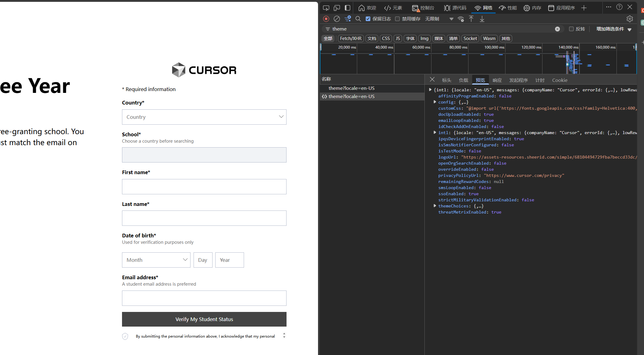Stop recording network log

tap(326, 19)
